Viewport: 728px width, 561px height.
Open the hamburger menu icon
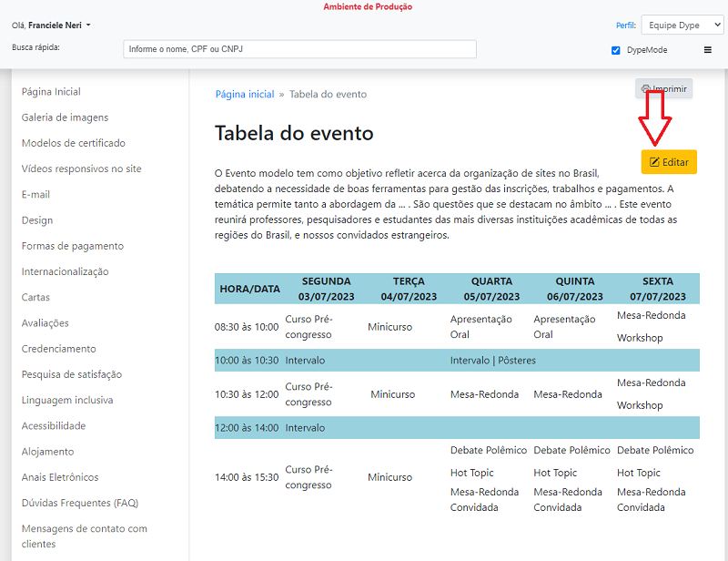[x=708, y=50]
